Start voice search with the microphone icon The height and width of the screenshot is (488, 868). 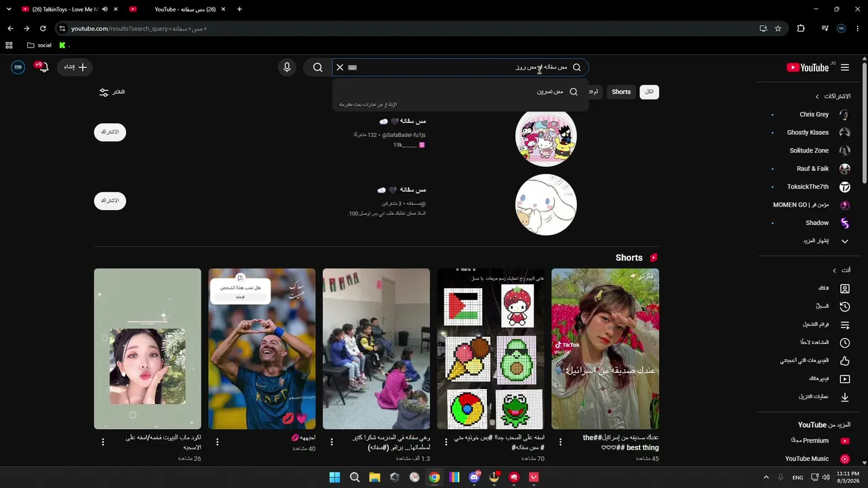[287, 67]
